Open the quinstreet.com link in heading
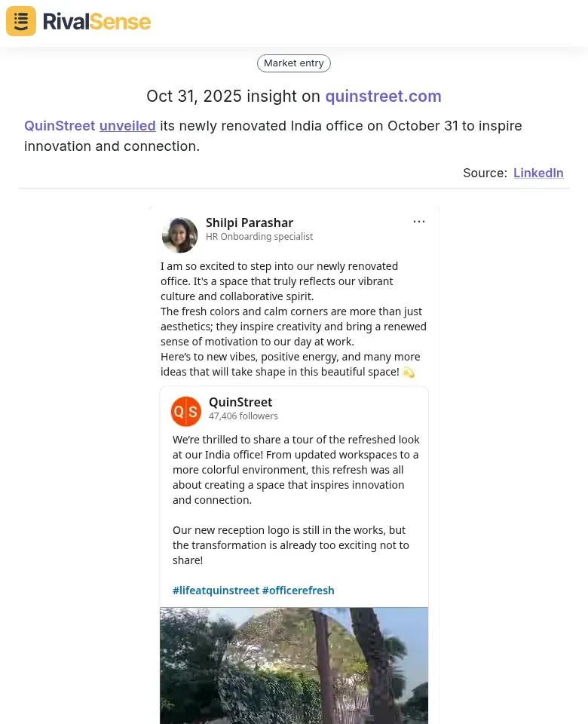This screenshot has height=724, width=588. pyautogui.click(x=383, y=97)
